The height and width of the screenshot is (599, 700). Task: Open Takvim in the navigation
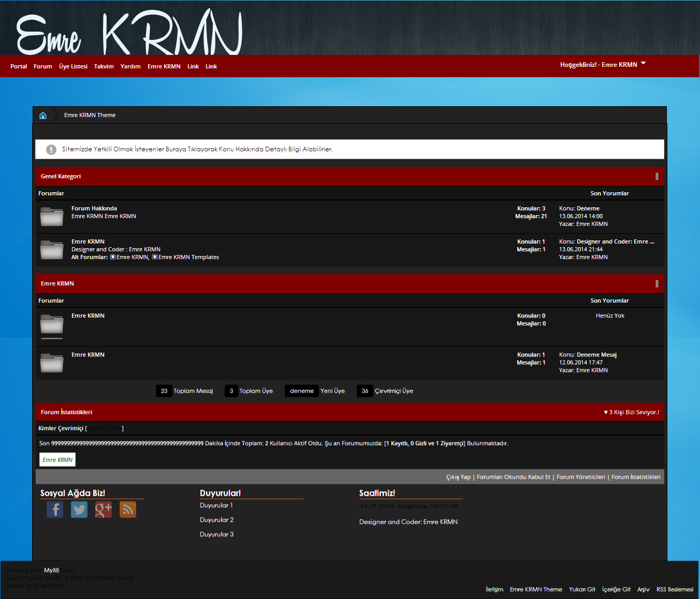point(104,66)
